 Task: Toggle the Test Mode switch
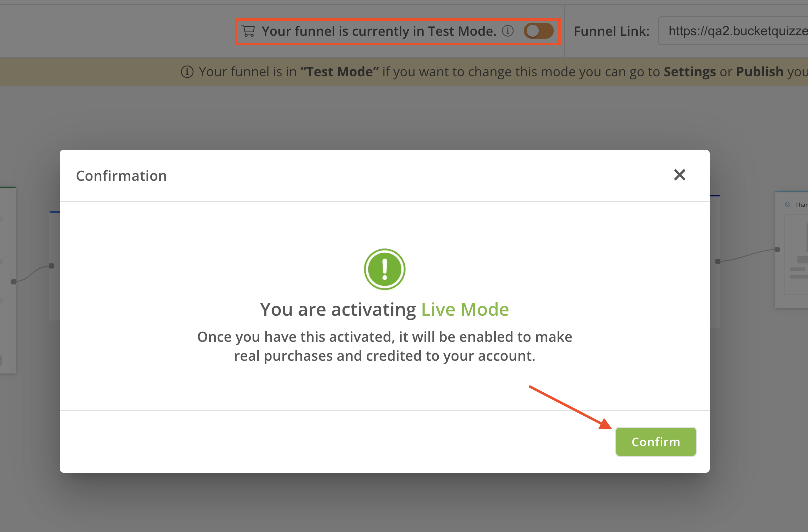tap(538, 31)
